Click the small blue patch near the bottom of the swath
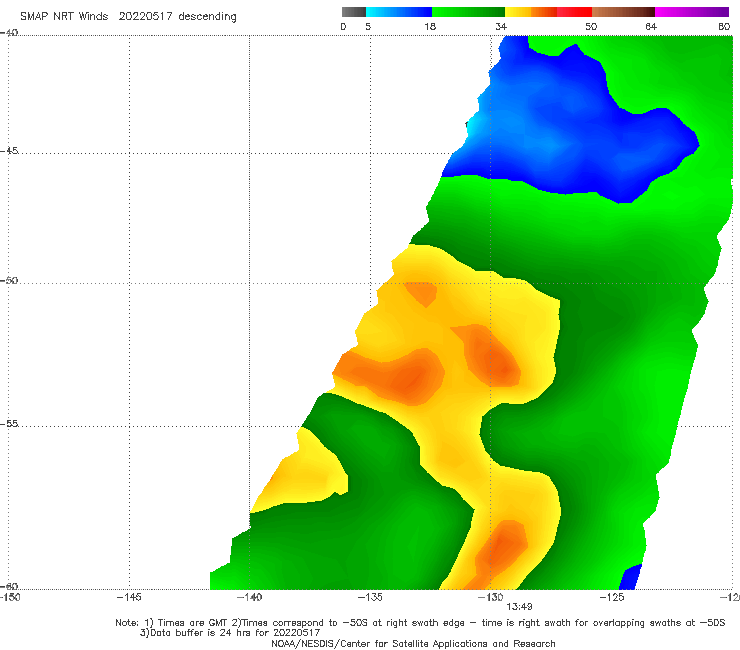Image resolution: width=740 pixels, height=650 pixels. click(631, 577)
